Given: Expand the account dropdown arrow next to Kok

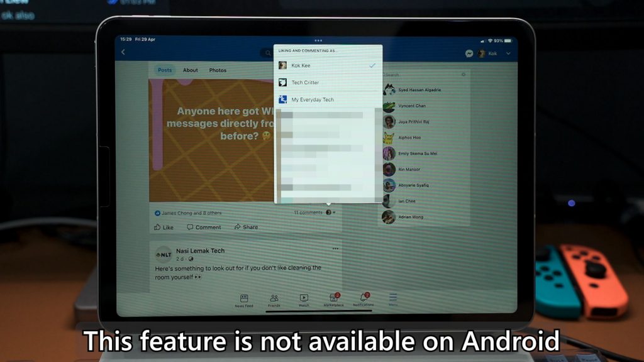Looking at the screenshot, I should point(508,53).
